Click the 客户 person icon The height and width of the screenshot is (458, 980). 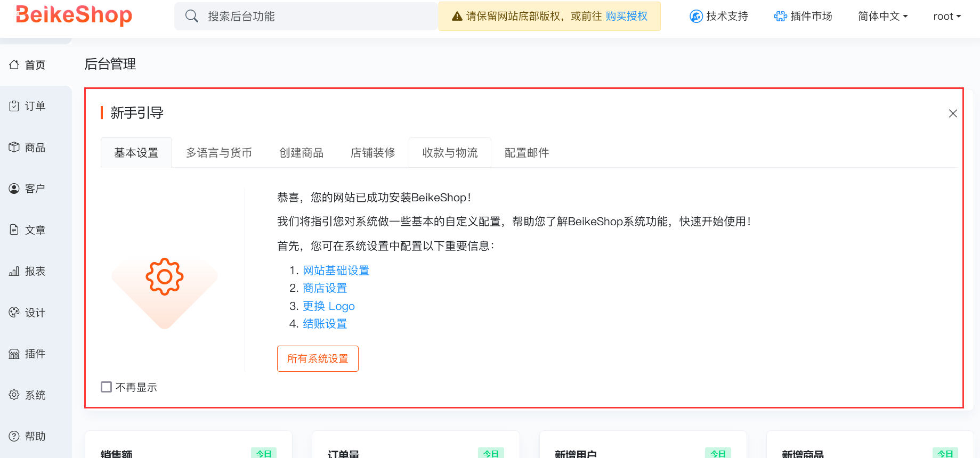click(x=14, y=189)
